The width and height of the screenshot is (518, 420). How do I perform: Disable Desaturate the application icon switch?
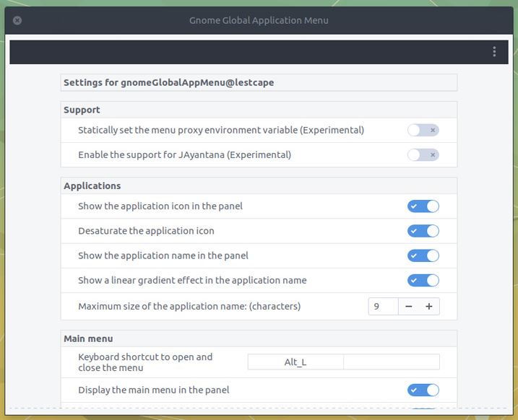[423, 231]
